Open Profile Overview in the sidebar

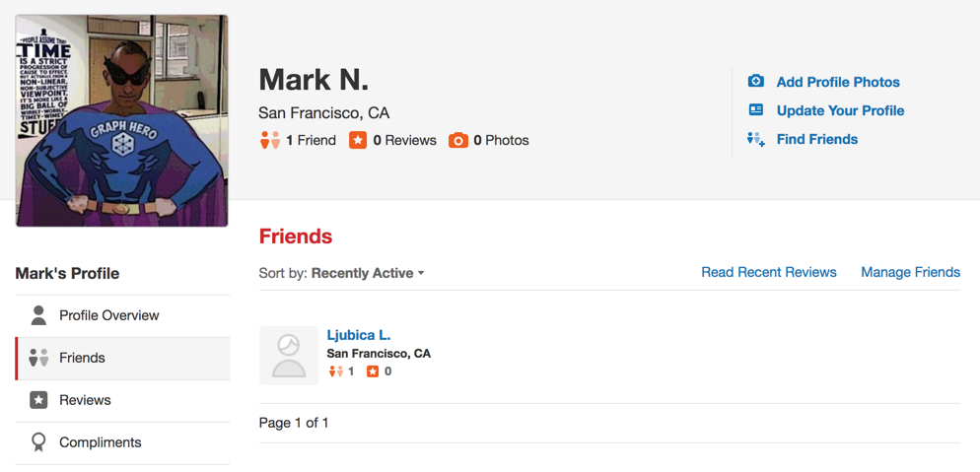point(108,315)
